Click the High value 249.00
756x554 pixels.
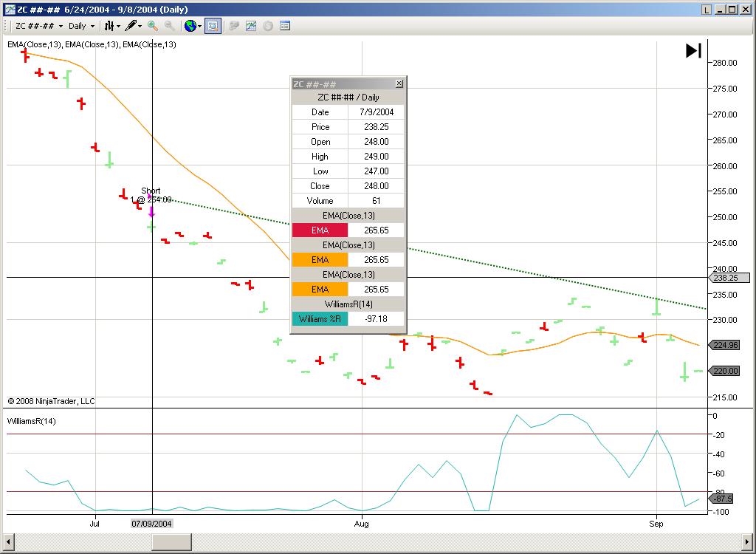click(376, 157)
